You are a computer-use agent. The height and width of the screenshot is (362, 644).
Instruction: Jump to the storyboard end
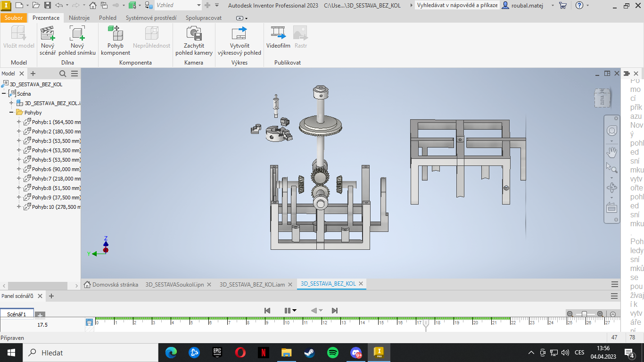point(335,310)
